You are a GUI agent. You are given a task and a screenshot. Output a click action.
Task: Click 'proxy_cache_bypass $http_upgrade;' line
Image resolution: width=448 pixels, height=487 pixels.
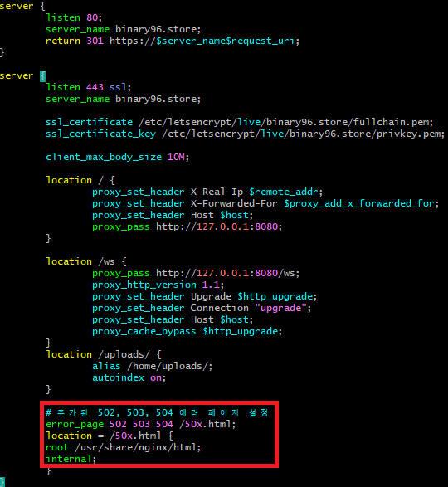coord(187,331)
